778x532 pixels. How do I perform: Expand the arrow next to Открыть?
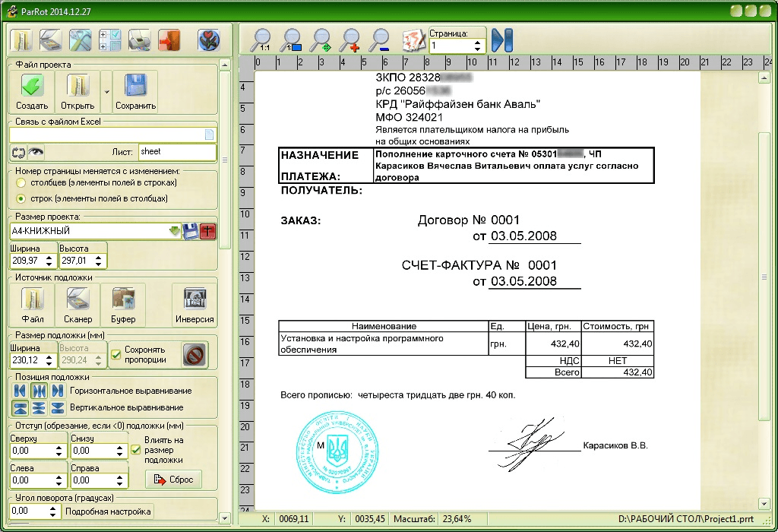point(106,92)
